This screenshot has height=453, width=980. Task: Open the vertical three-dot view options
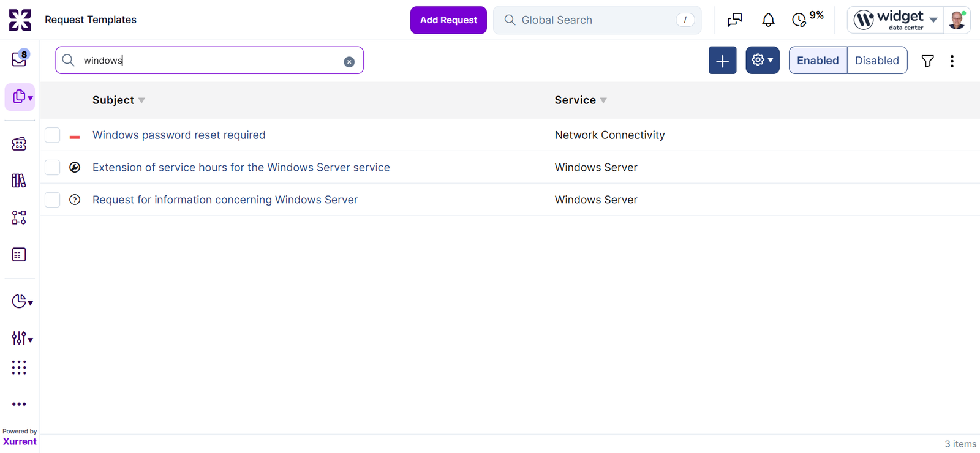[952, 61]
